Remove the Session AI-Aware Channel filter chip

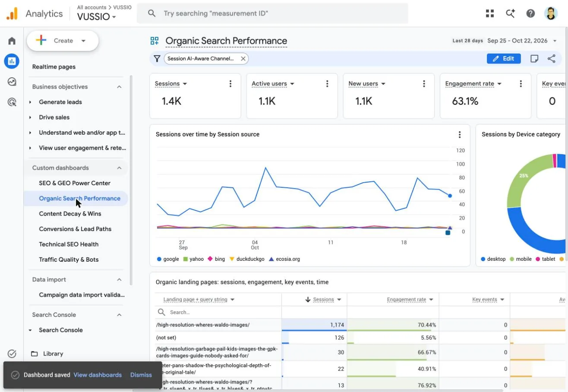[243, 59]
